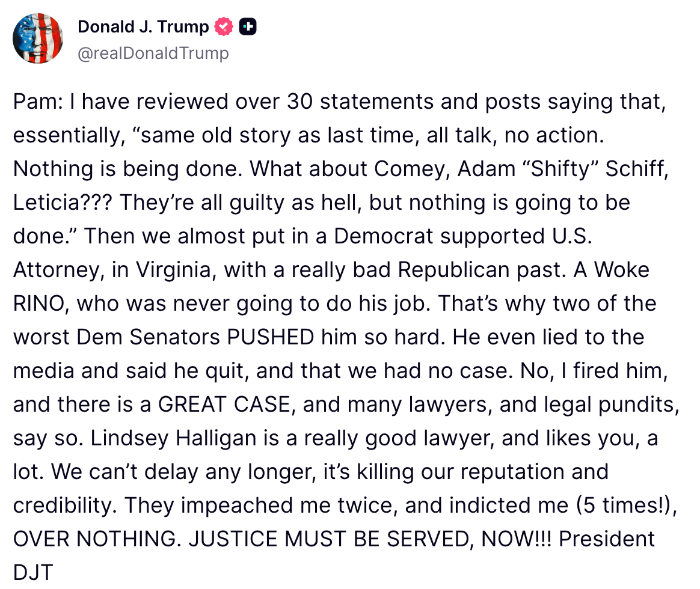Click the word "President" near the post end
Screen dimensions: 700x589
coord(606,539)
